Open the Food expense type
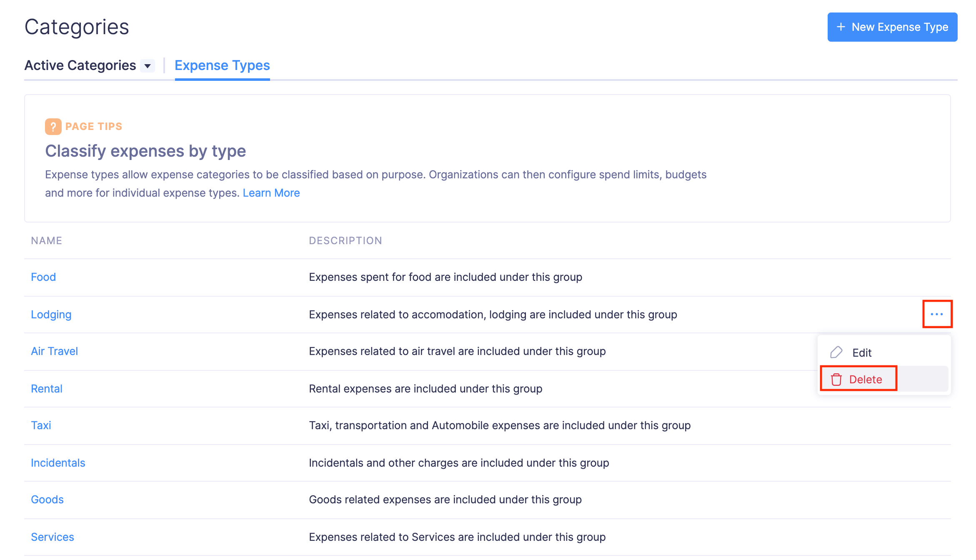Image resolution: width=976 pixels, height=560 pixels. coord(43,277)
